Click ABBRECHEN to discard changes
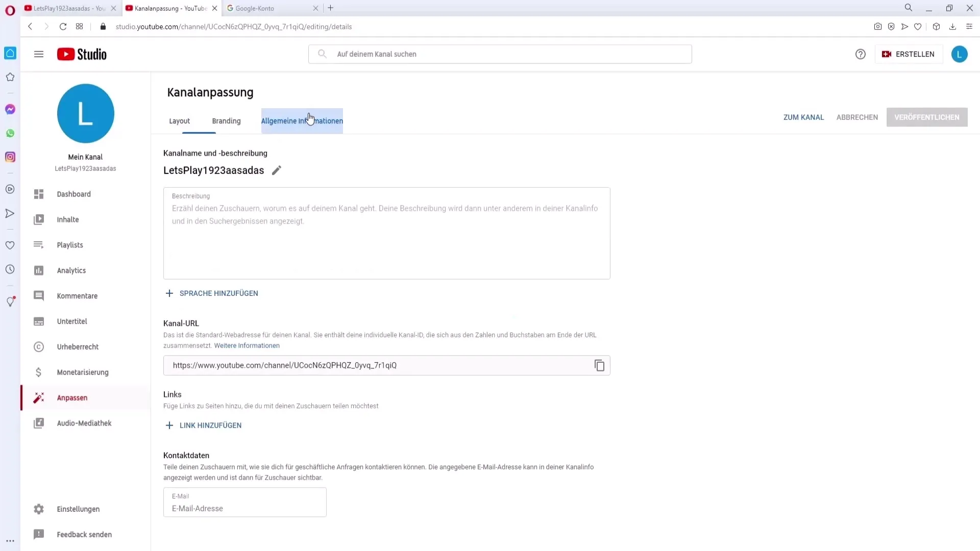 (x=857, y=117)
